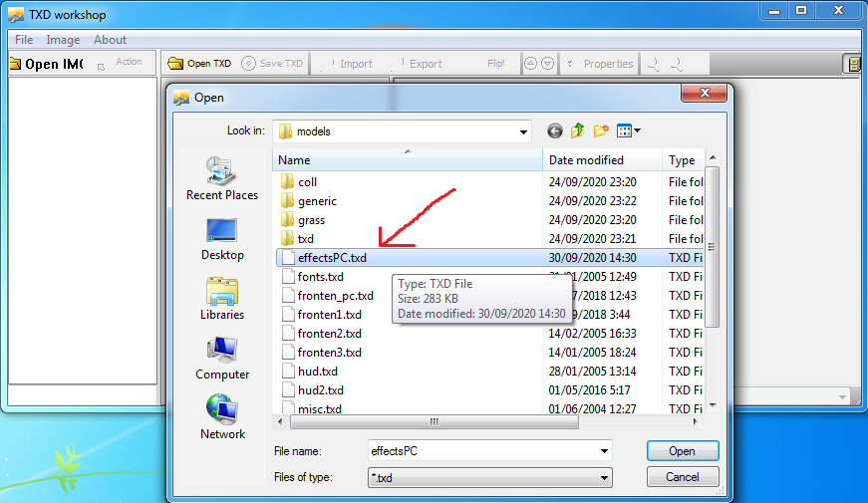Click the vertical scrollbar thumb in file list

click(x=713, y=247)
